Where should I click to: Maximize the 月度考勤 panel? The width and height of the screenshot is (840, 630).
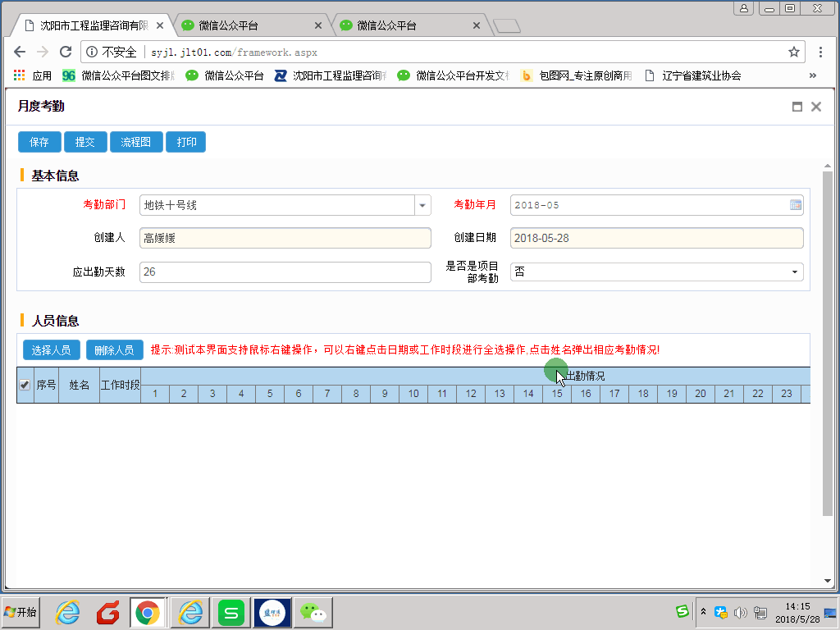pos(797,107)
